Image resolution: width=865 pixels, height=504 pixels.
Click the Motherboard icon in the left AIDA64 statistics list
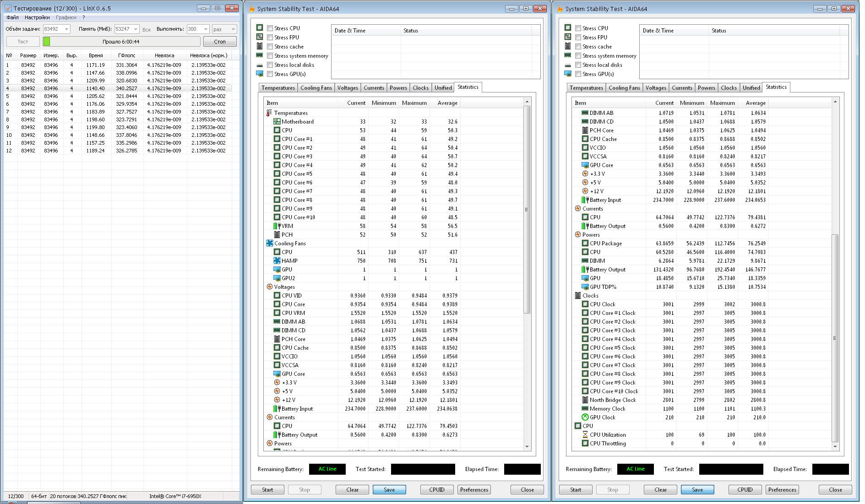tap(277, 122)
